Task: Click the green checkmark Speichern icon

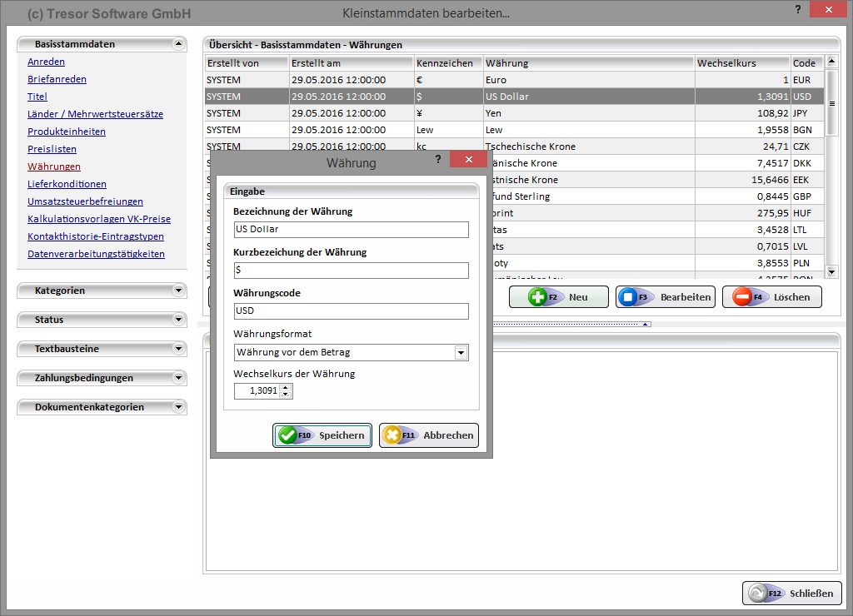Action: tap(288, 435)
